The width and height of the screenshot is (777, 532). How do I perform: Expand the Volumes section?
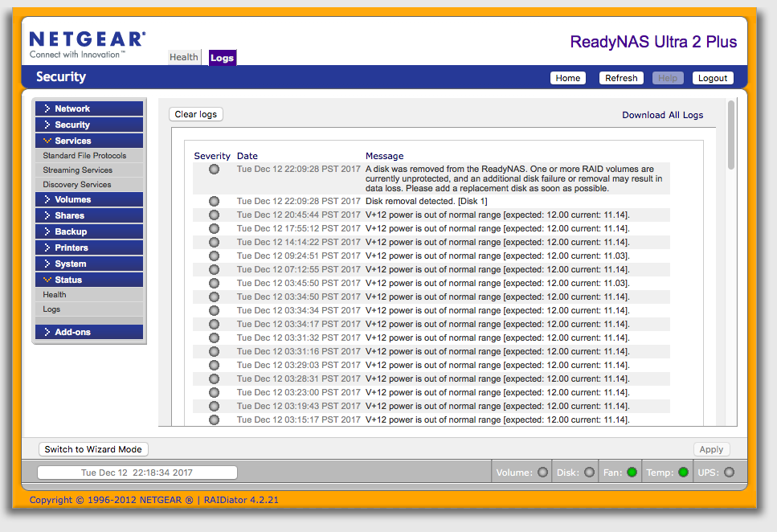coord(88,199)
